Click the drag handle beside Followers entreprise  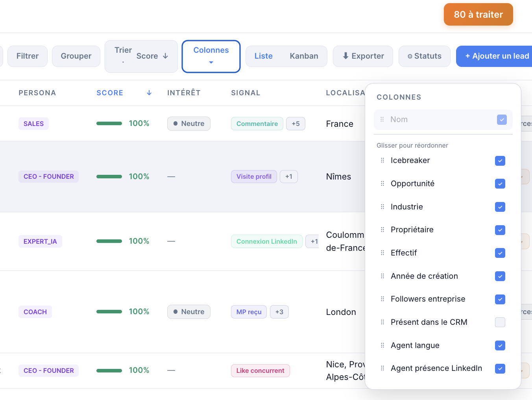point(382,299)
